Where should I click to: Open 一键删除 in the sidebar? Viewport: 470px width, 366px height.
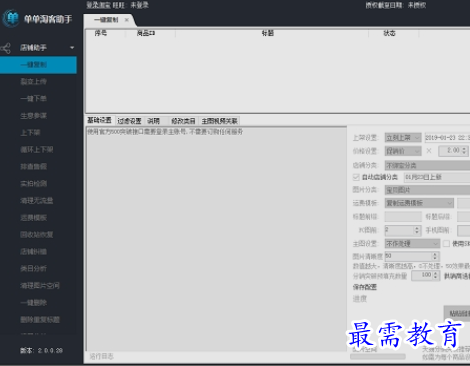click(x=33, y=302)
